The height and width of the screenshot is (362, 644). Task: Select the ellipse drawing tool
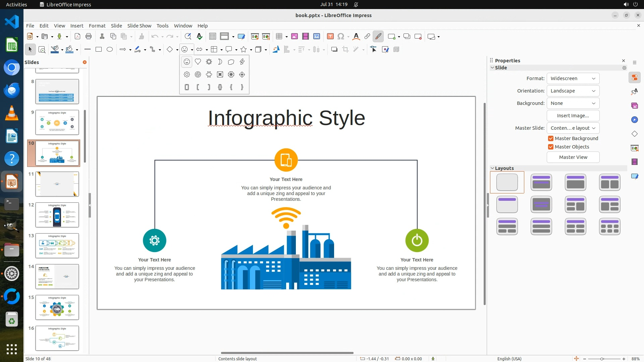(x=110, y=49)
